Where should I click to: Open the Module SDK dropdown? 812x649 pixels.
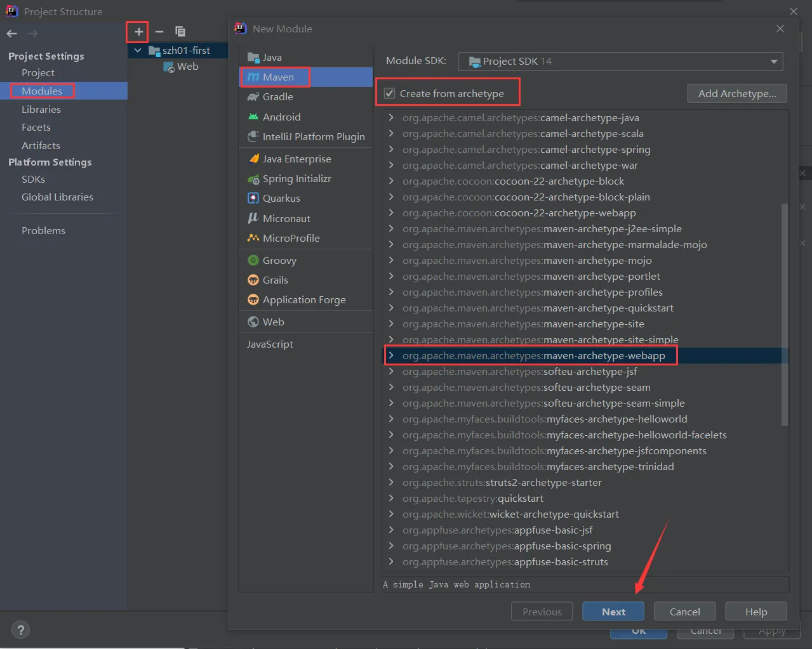click(620, 61)
